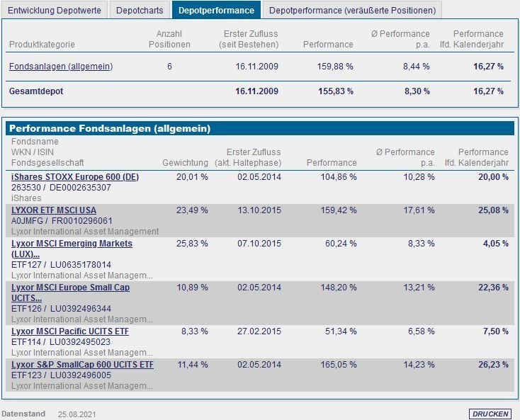
Task: Click Gesamtdepot performance value 155,83 %
Action: click(x=336, y=91)
